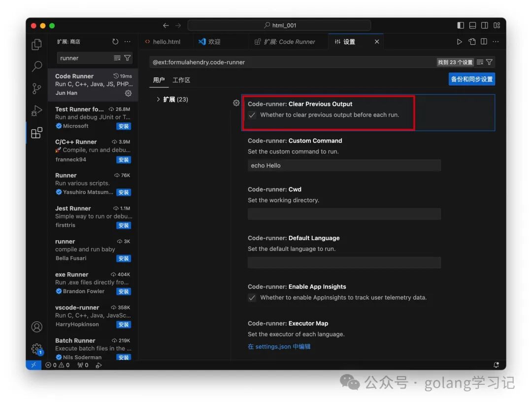Open 在 settings.json 中编辑 link
532x404 pixels.
[279, 346]
